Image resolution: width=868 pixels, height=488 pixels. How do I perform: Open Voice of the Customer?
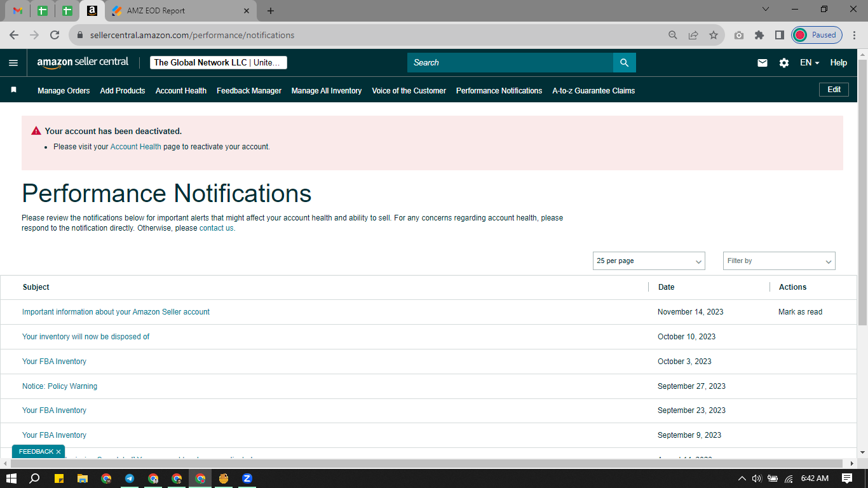409,91
